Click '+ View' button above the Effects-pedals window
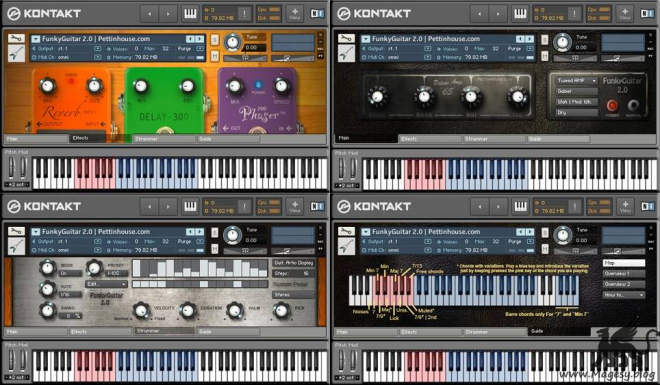 (x=295, y=14)
